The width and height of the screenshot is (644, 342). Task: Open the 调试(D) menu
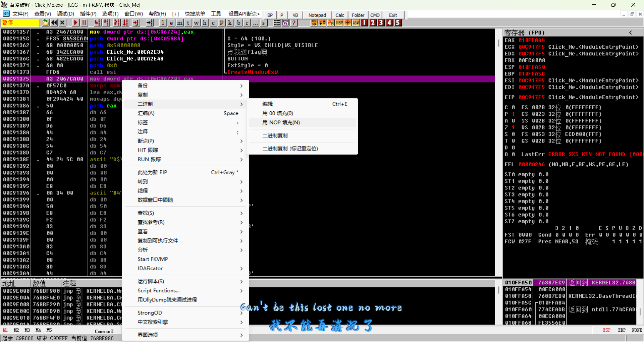click(x=65, y=14)
